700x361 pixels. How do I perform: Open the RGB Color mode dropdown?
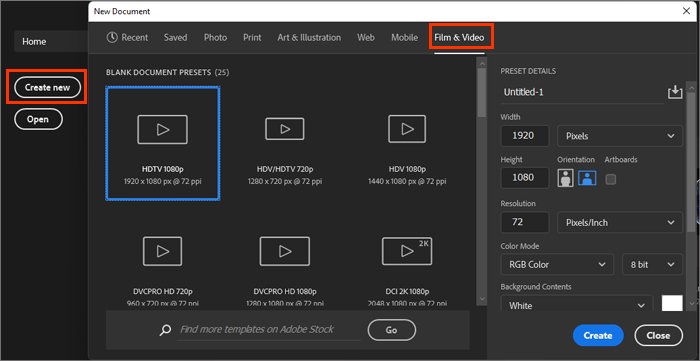pyautogui.click(x=557, y=264)
